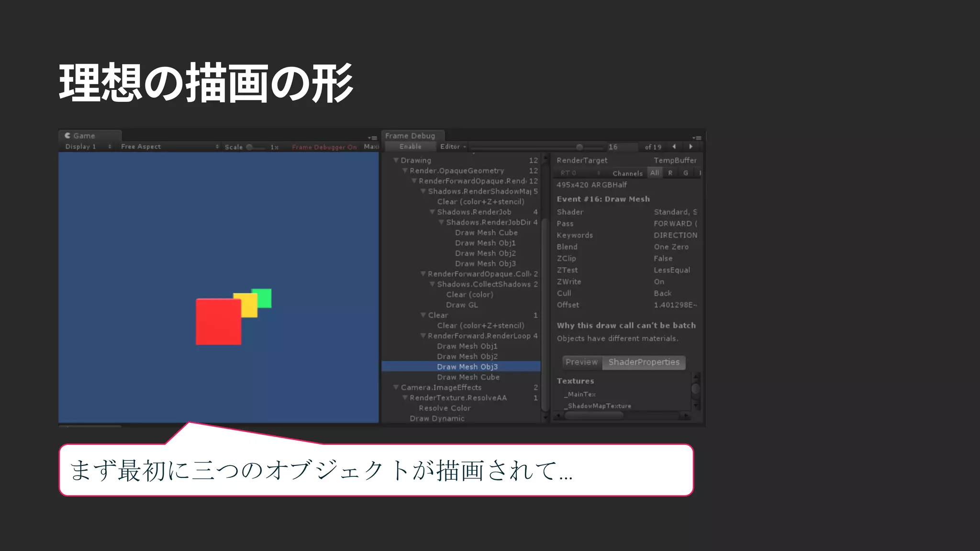Image resolution: width=980 pixels, height=551 pixels.
Task: Collapse the Camera.ImageEffects node
Action: pos(396,387)
